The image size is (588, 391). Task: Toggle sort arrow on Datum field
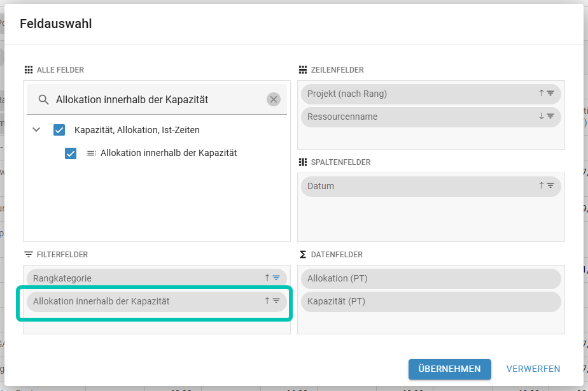(541, 185)
